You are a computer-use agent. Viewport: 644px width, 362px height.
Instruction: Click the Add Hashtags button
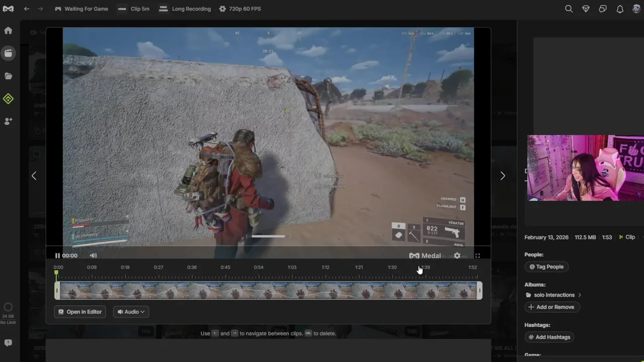(x=549, y=337)
